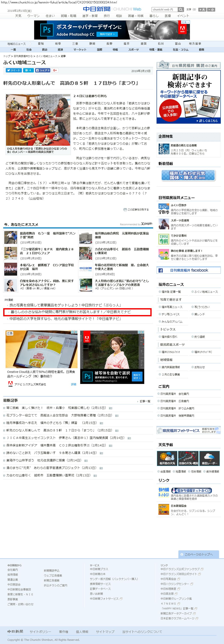Decrease text size with 小 button
The image size is (224, 644).
coord(211,9)
